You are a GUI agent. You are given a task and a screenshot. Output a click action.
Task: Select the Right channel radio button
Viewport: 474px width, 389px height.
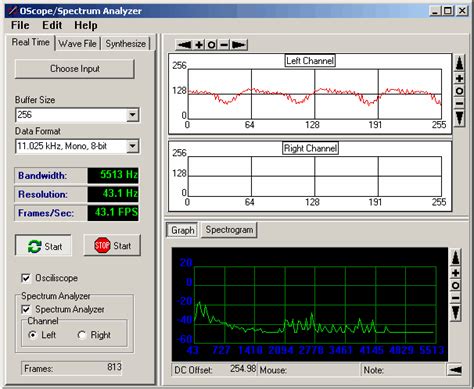82,335
